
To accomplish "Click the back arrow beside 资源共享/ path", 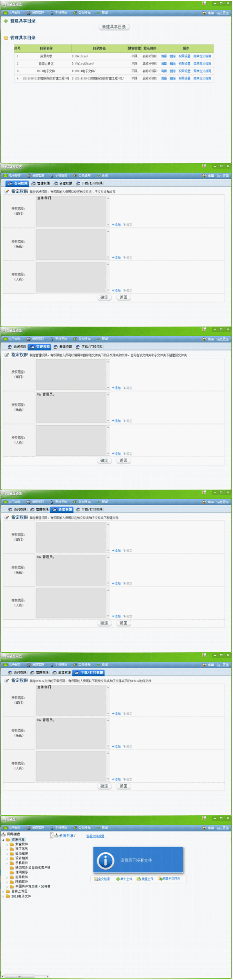I will click(52, 835).
